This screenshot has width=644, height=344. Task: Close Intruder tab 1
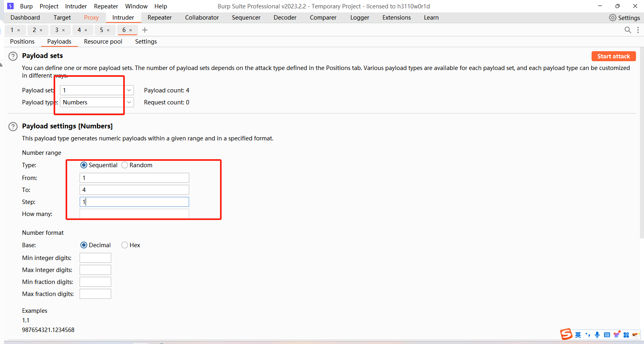click(18, 30)
